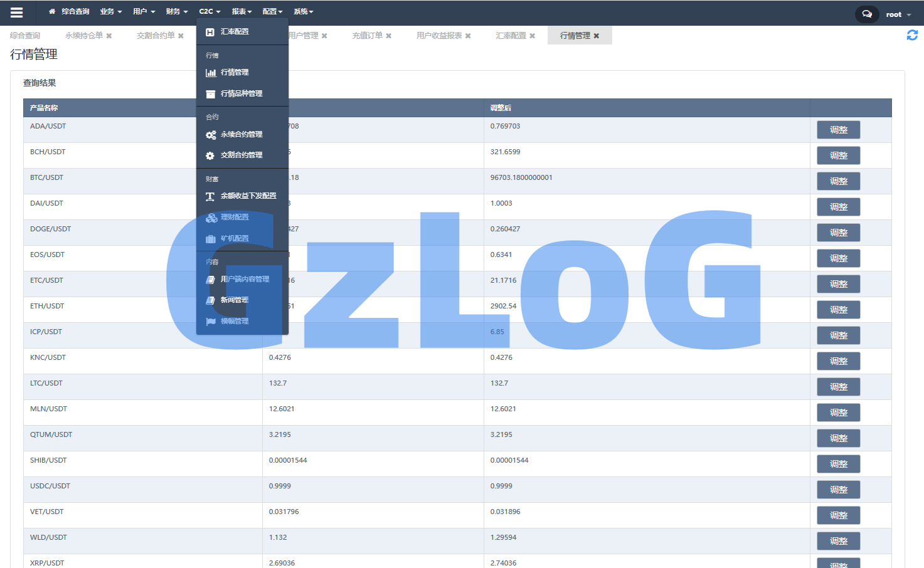Image resolution: width=924 pixels, height=568 pixels.
Task: Switch to the 充值订单 tab
Action: point(367,36)
